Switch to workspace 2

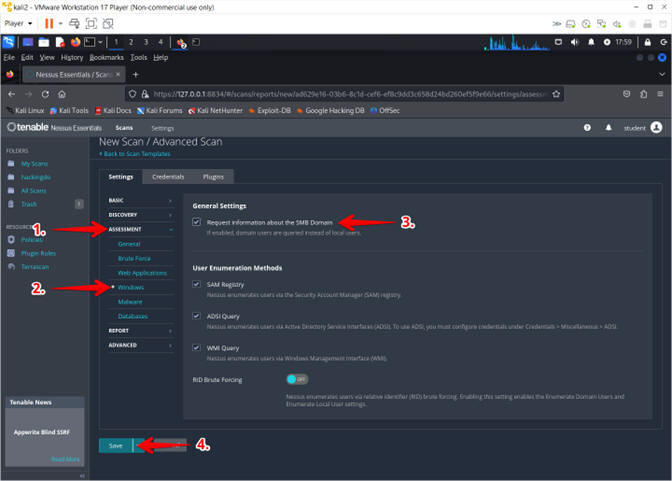131,42
